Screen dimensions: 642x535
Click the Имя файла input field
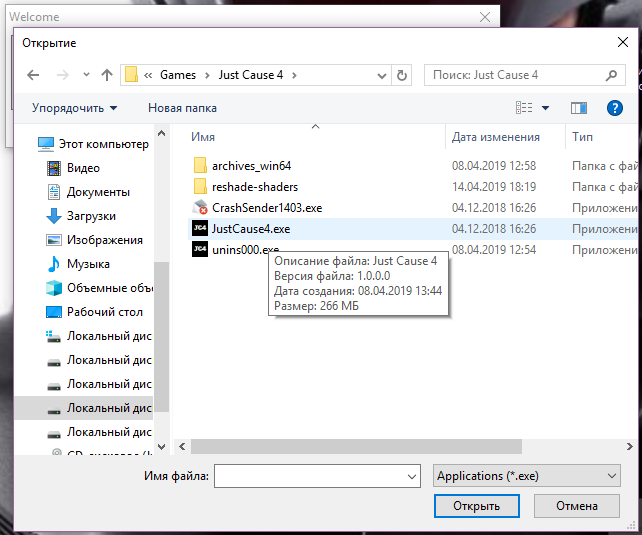(317, 476)
